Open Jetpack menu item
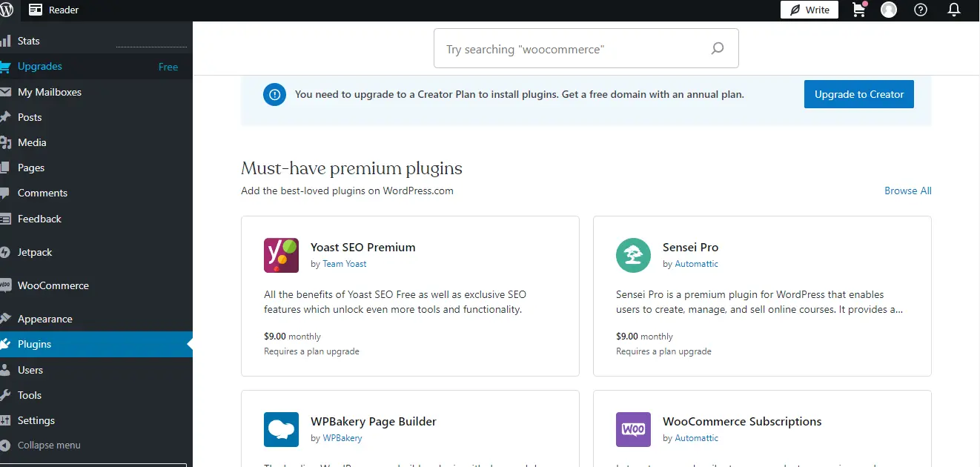The width and height of the screenshot is (980, 467). (x=96, y=252)
